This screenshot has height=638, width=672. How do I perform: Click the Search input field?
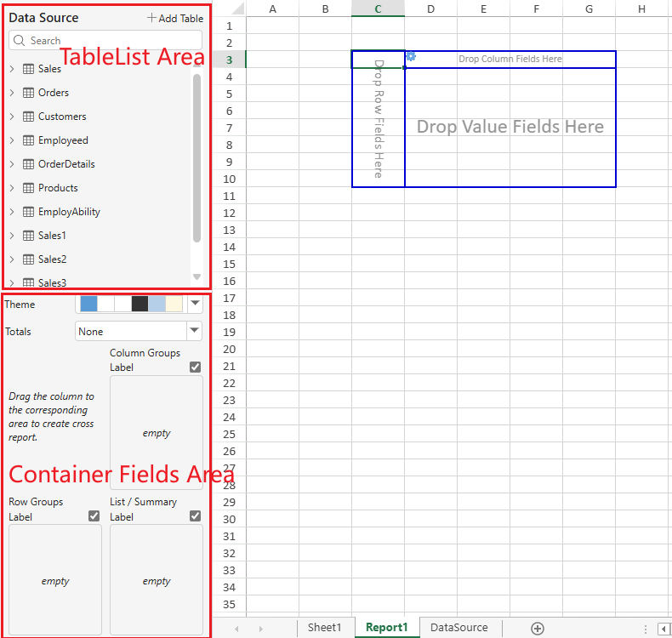[x=111, y=40]
